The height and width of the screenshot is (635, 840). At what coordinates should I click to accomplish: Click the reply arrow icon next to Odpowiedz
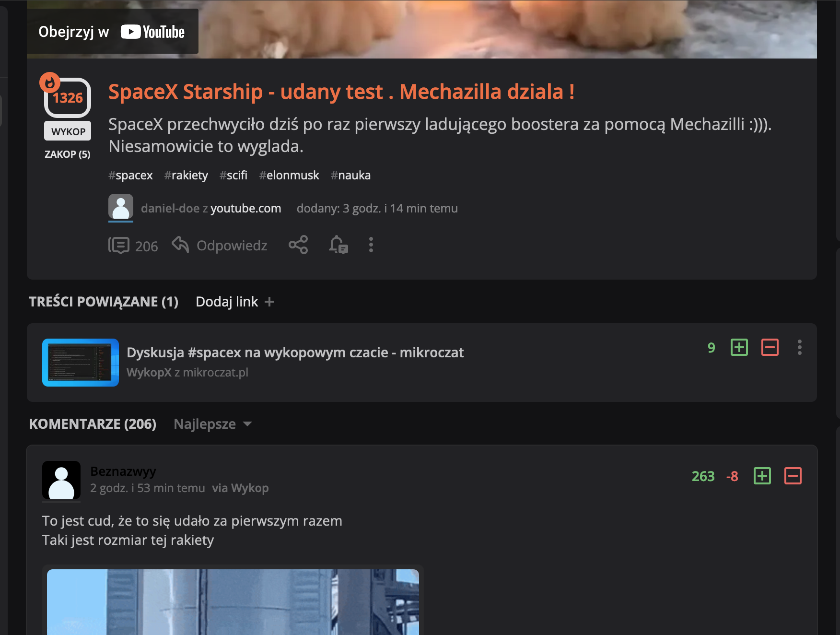point(180,245)
